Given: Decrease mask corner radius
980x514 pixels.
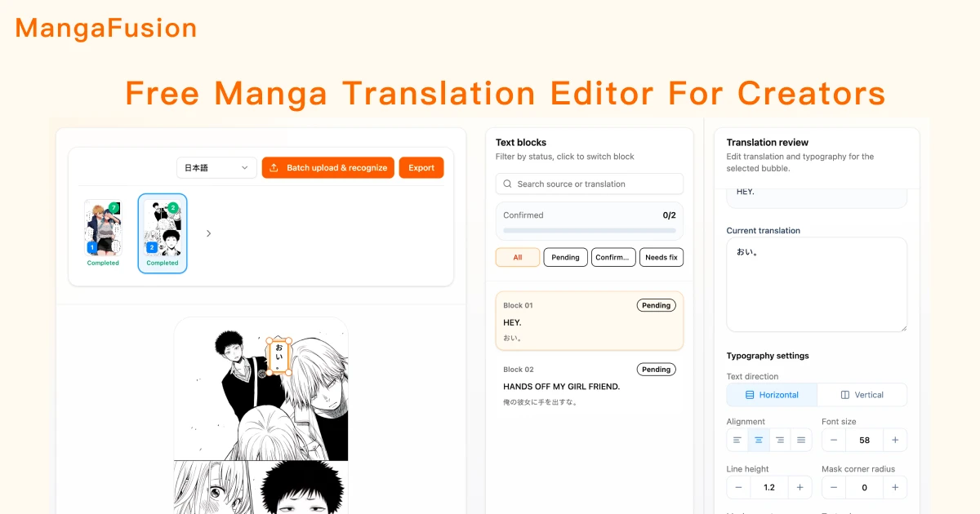Looking at the screenshot, I should tap(834, 487).
